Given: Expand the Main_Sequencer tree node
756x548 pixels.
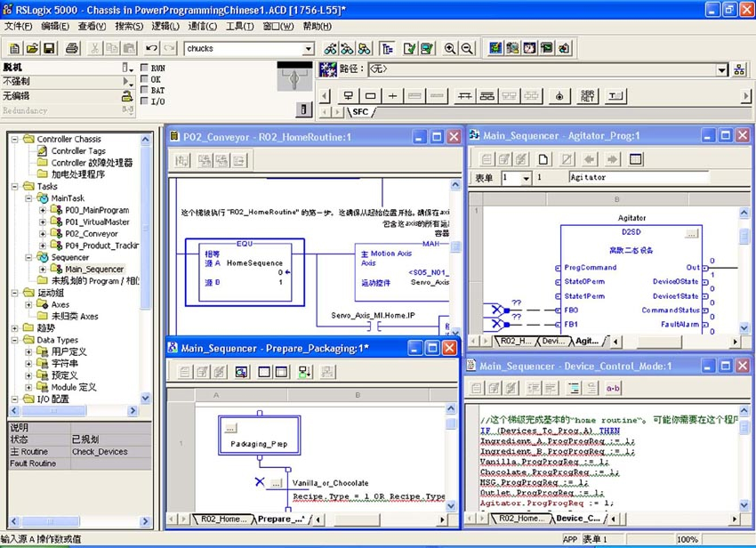Looking at the screenshot, I should point(43,270).
